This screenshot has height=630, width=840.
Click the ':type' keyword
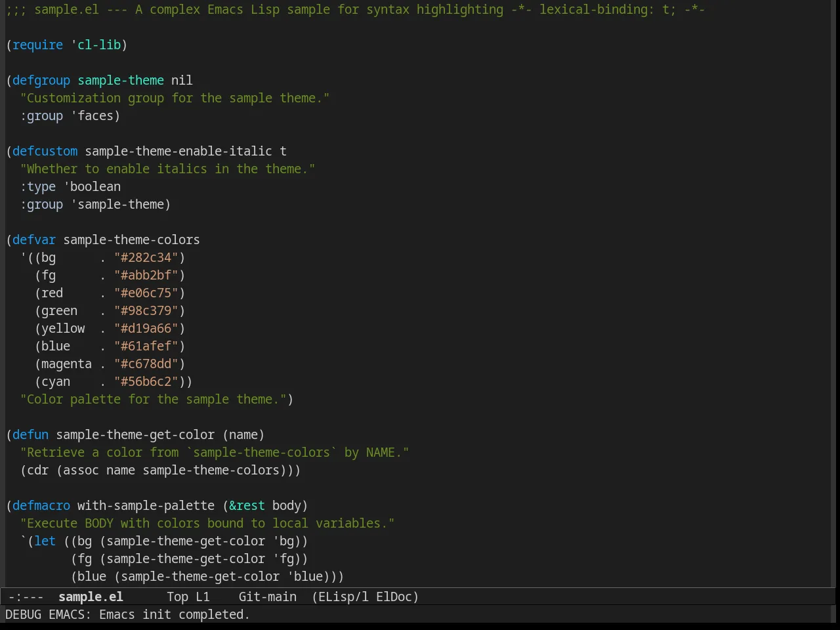[x=37, y=186]
